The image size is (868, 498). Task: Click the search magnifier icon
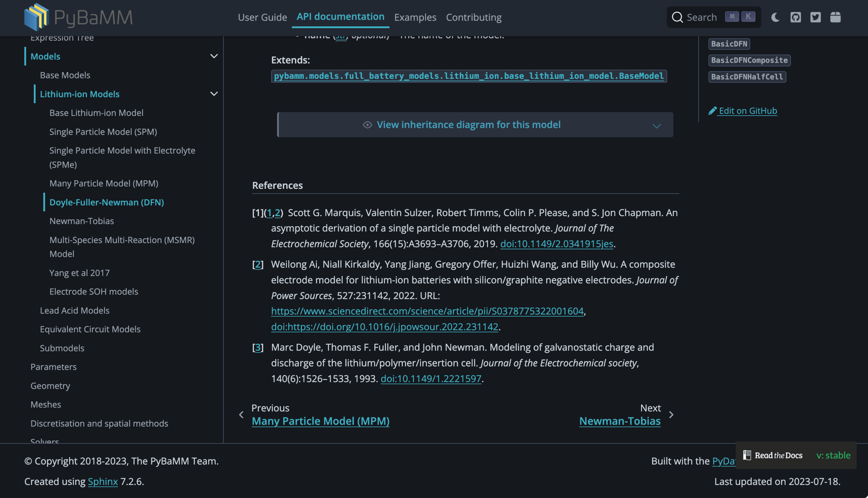[x=677, y=17]
